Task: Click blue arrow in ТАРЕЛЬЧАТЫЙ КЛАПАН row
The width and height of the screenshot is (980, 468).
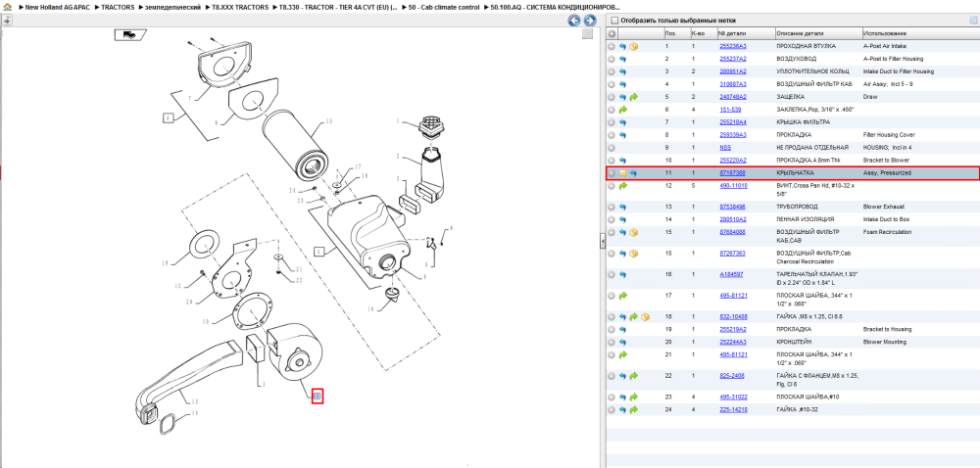Action: 623,274
